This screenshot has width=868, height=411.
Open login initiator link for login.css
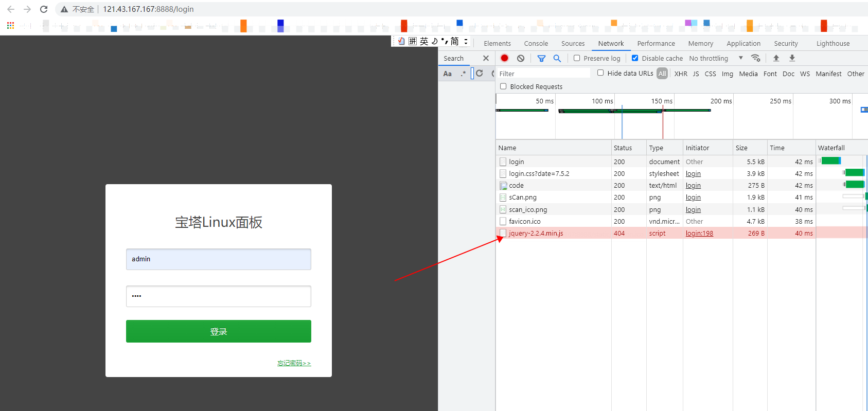pos(693,174)
